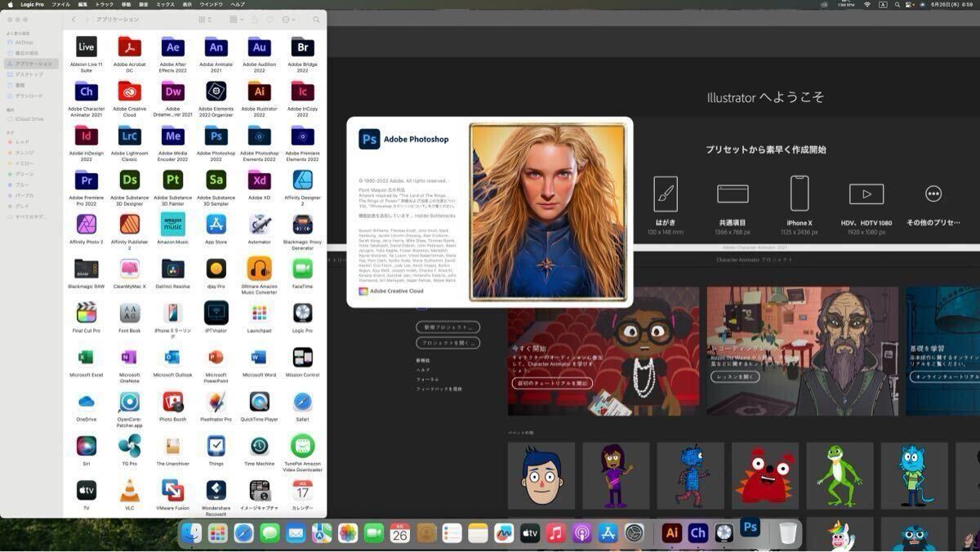This screenshot has height=552, width=980.
Task: Select the Amazon Music app icon
Action: (x=173, y=224)
